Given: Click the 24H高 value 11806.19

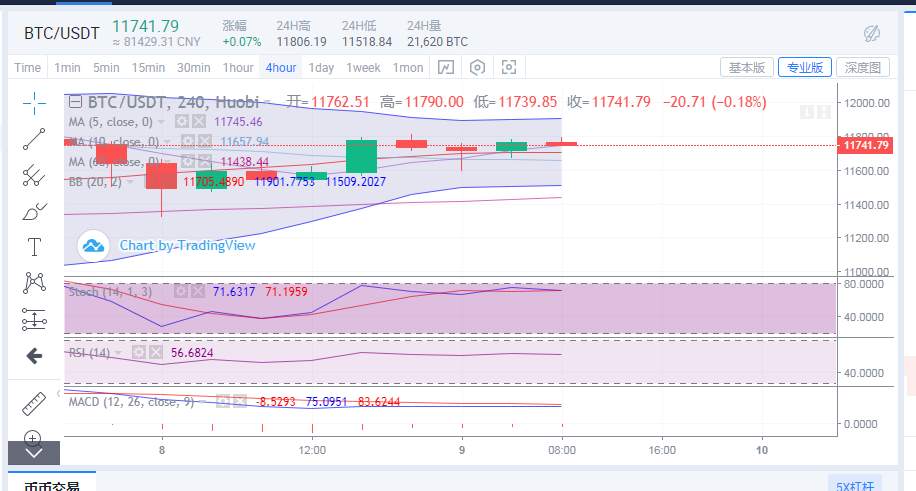Looking at the screenshot, I should 301,42.
